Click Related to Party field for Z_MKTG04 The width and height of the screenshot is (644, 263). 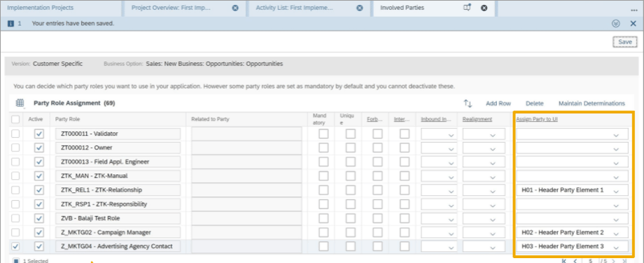[246, 247]
